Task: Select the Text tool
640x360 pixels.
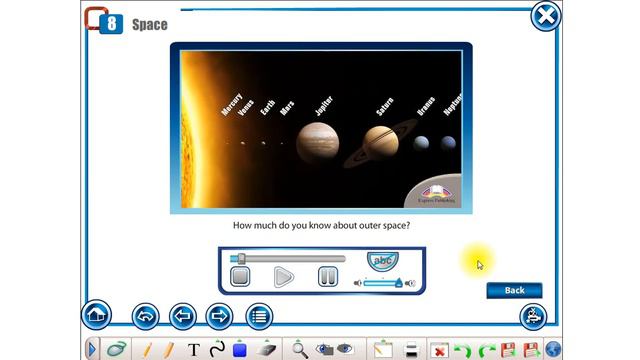Action: [194, 350]
